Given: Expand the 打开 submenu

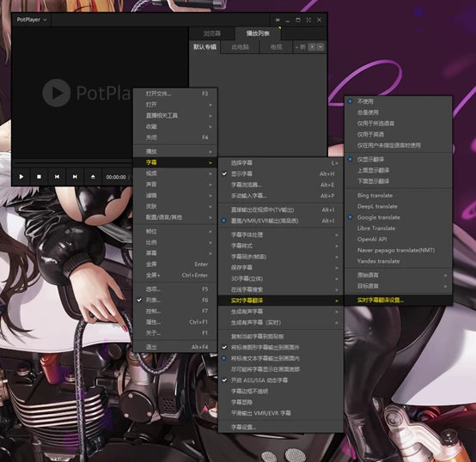Looking at the screenshot, I should [175, 105].
